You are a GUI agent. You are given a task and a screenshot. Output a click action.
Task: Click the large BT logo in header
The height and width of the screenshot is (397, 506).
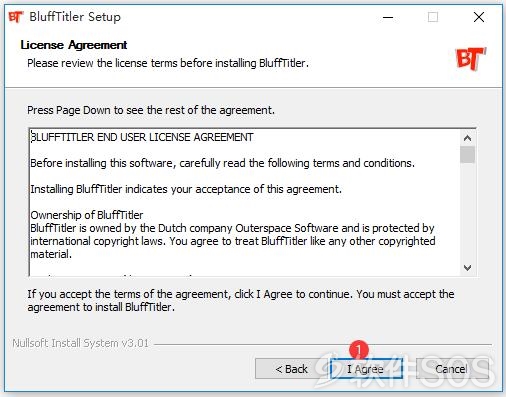click(x=470, y=58)
